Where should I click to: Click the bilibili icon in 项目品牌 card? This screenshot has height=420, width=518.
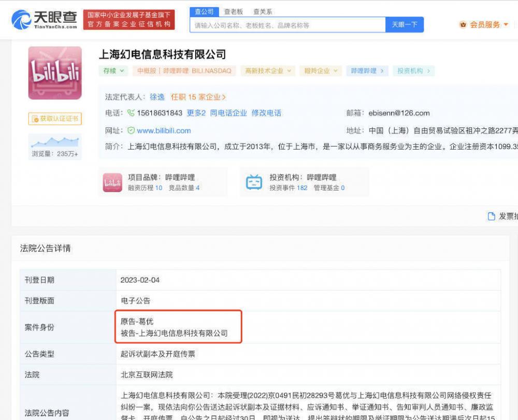[x=114, y=182]
